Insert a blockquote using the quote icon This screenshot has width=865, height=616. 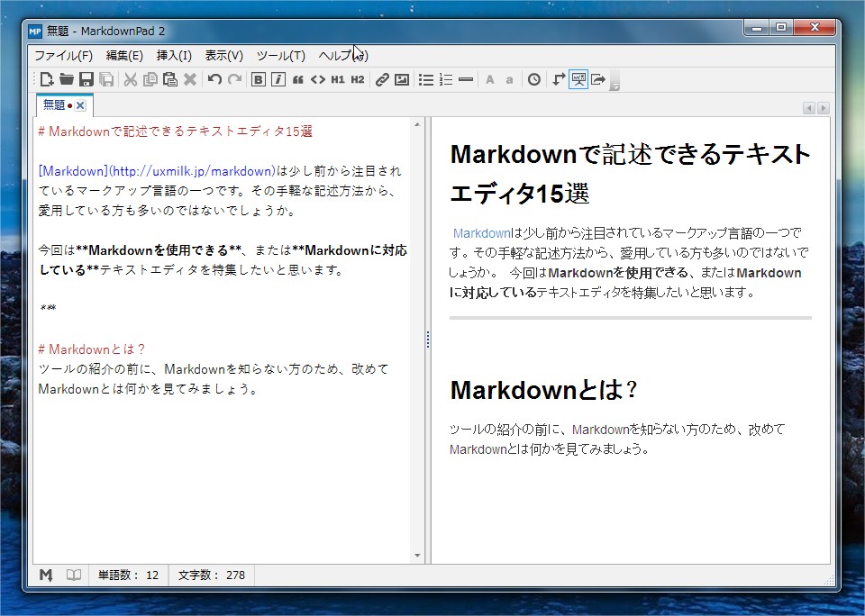coord(298,79)
